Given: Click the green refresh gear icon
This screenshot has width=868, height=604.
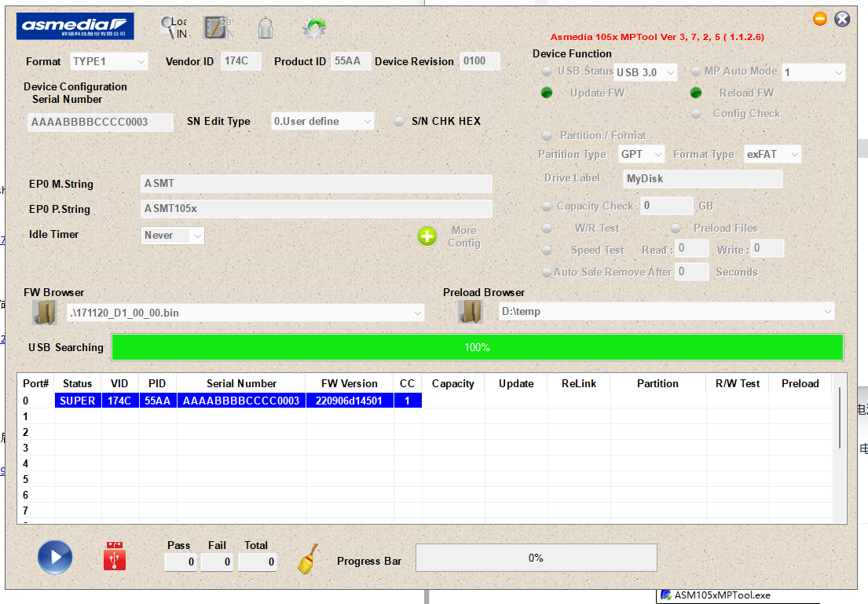Looking at the screenshot, I should (314, 27).
